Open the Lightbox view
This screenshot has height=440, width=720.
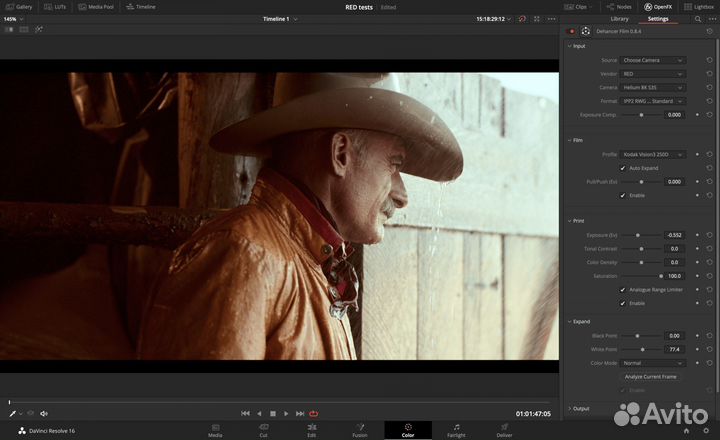(699, 7)
